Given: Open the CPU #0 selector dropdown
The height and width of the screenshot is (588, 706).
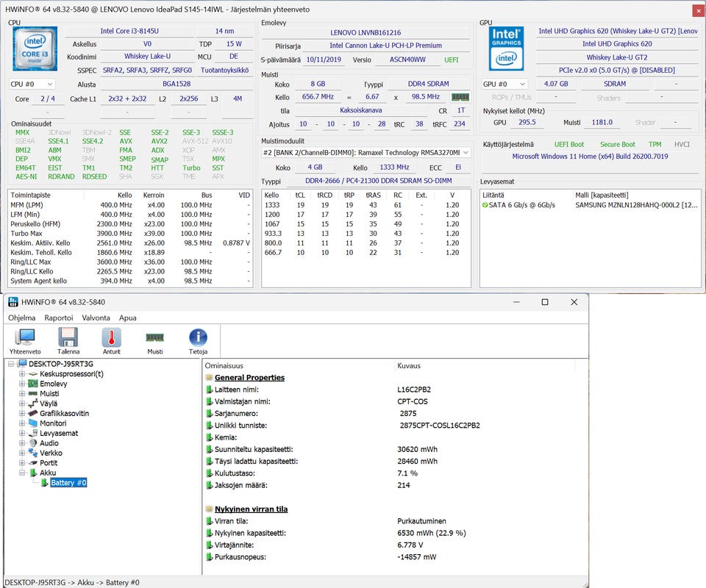Looking at the screenshot, I should (32, 85).
